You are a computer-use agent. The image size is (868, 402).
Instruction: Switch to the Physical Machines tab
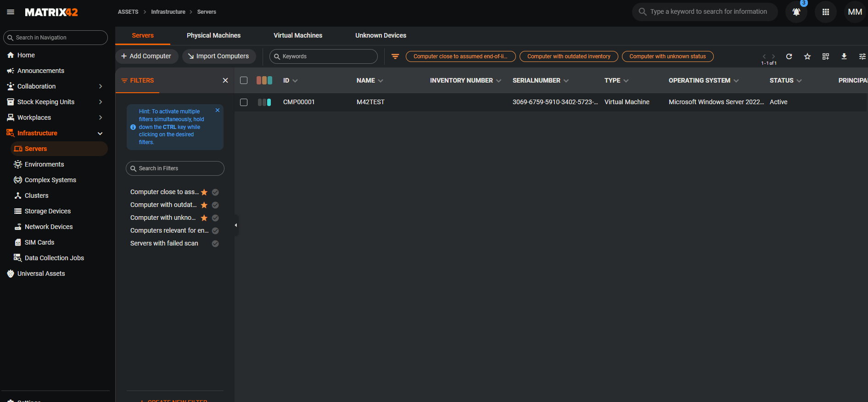[213, 35]
